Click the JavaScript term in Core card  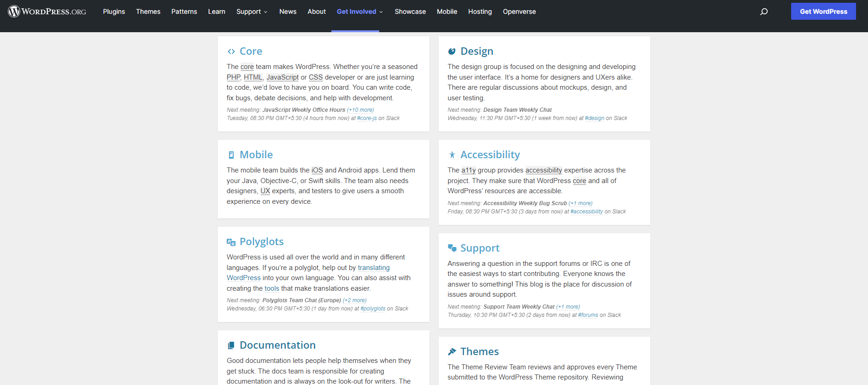pyautogui.click(x=283, y=77)
